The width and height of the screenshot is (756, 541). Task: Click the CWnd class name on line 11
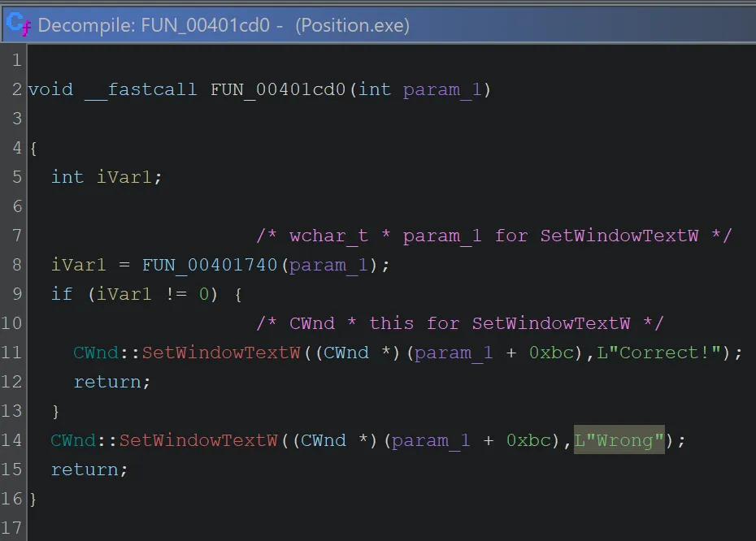pyautogui.click(x=96, y=353)
